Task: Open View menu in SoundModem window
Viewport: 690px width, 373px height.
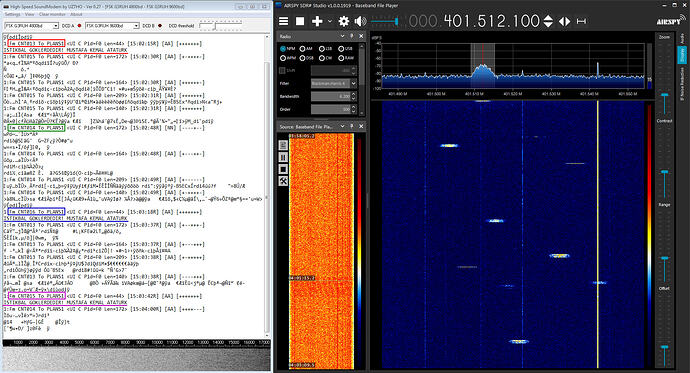Action: click(x=29, y=15)
